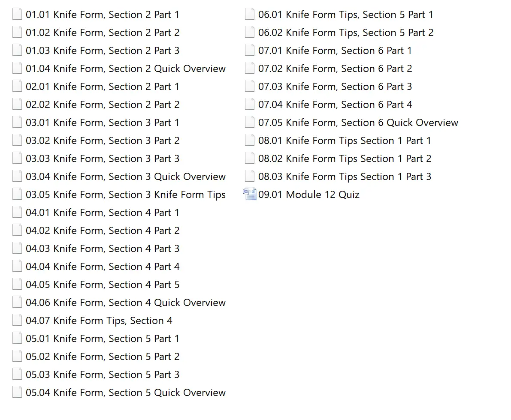The height and width of the screenshot is (420, 511).
Task: Select 04.05 Knife Form, Section 4 Part 5
Action: click(102, 285)
